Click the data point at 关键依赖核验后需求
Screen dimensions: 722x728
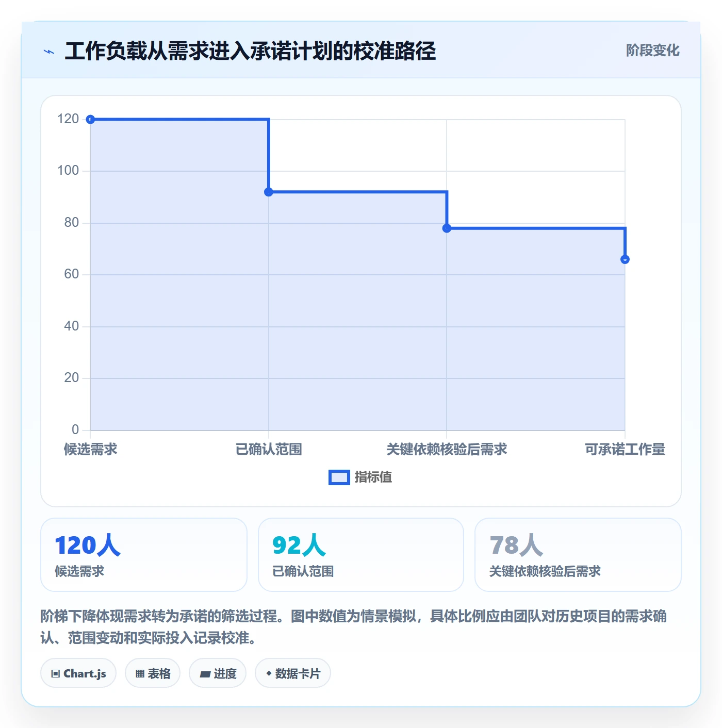tap(447, 228)
